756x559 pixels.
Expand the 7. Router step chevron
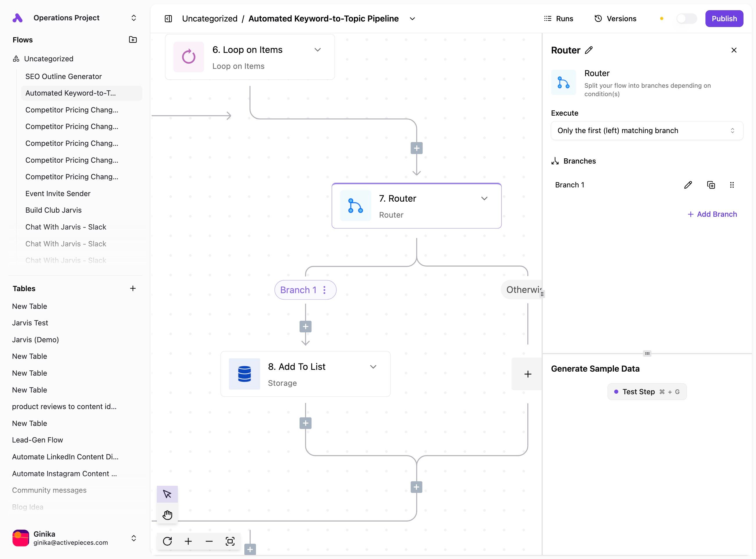pos(484,198)
